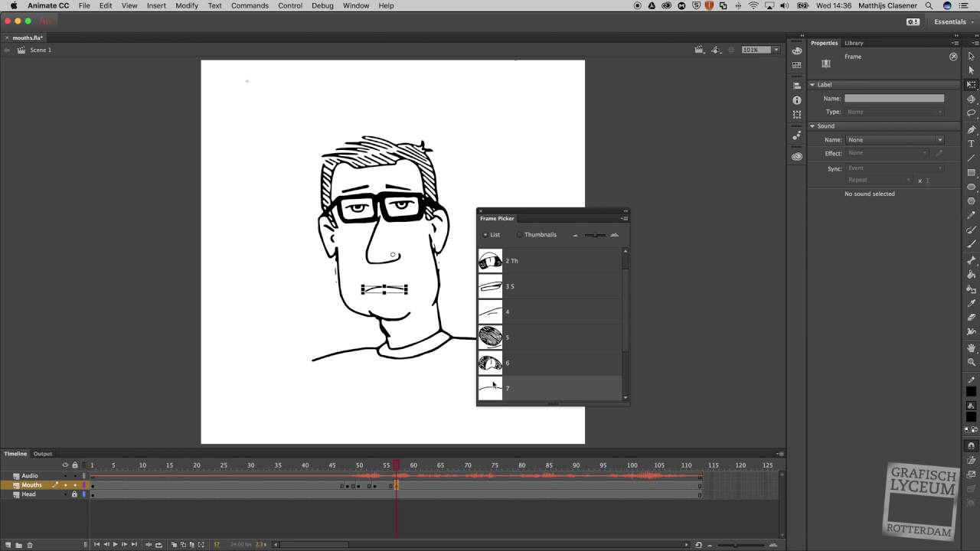Click the Center Frame icon in timeline

pyautogui.click(x=149, y=545)
